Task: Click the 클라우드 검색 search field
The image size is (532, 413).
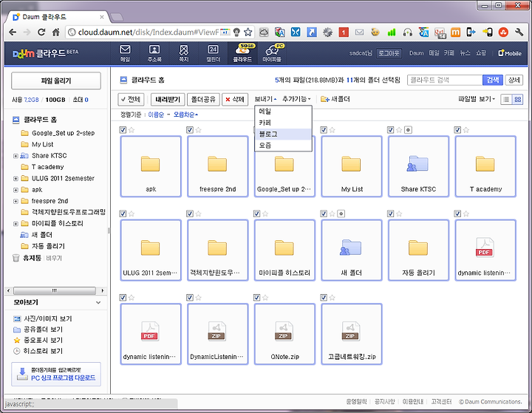Action: pyautogui.click(x=445, y=80)
